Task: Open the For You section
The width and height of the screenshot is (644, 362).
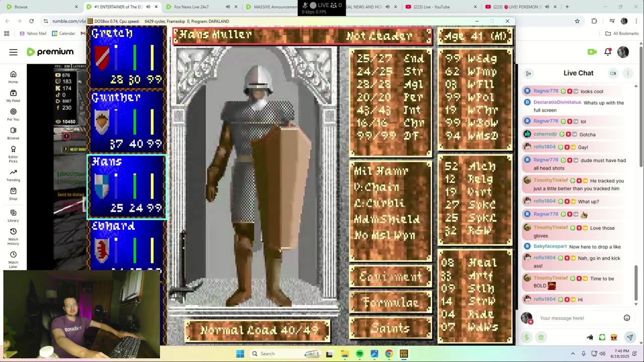Action: (13, 115)
